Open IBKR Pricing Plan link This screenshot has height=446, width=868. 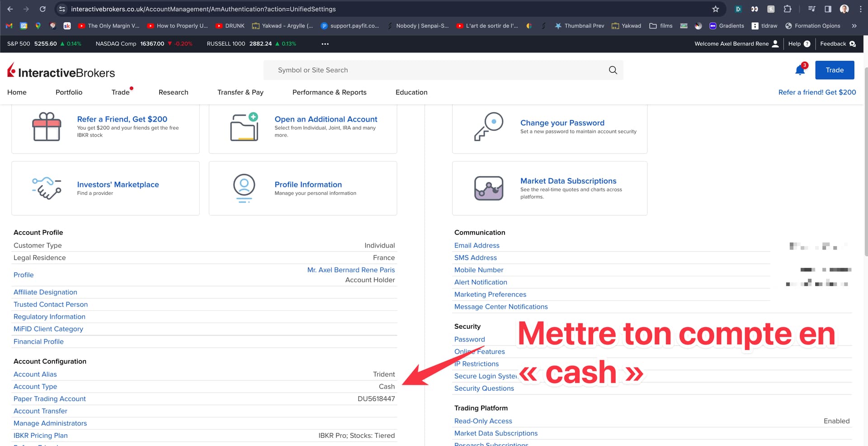(41, 435)
